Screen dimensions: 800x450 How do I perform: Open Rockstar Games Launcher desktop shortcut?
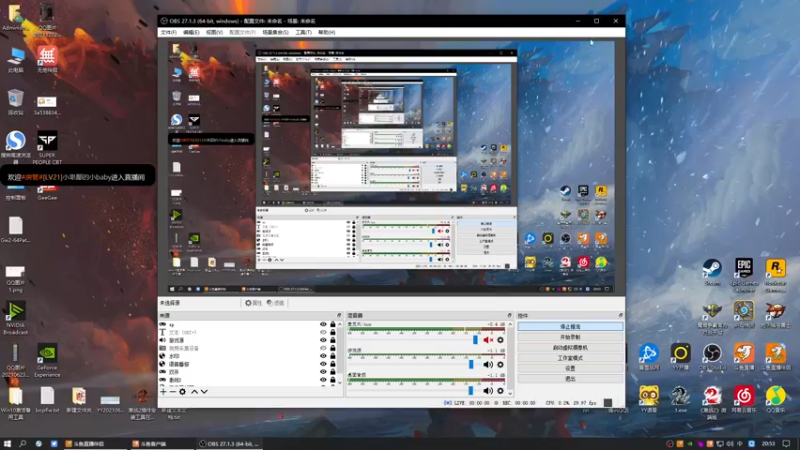point(776,274)
